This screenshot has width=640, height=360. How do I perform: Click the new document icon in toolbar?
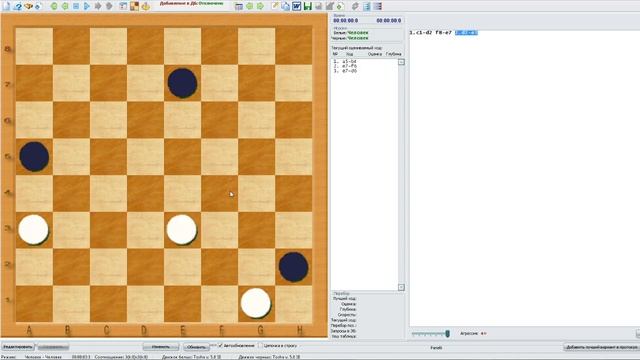[7, 6]
